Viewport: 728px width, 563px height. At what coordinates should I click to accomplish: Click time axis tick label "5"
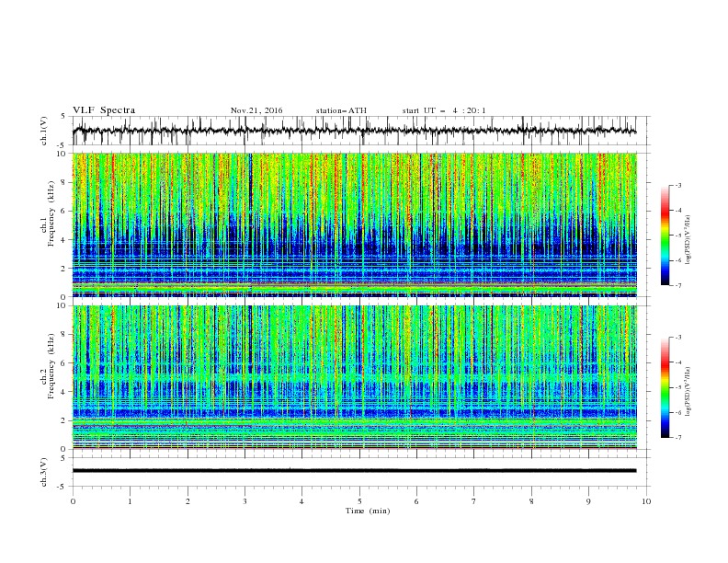359,501
